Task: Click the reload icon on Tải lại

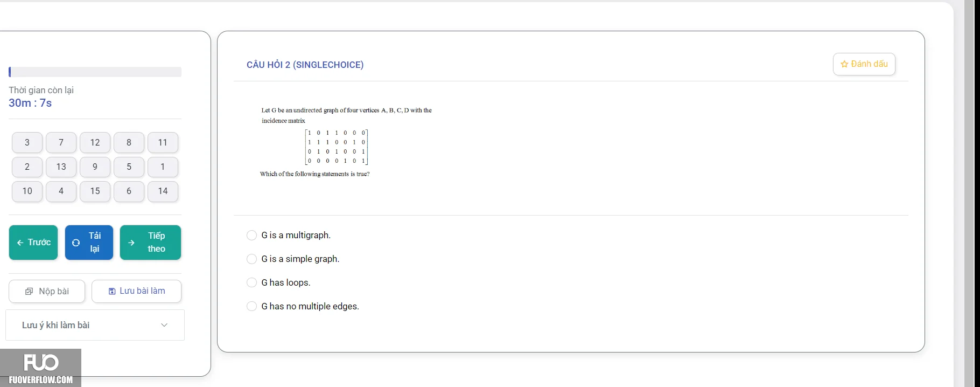Action: coord(76,243)
